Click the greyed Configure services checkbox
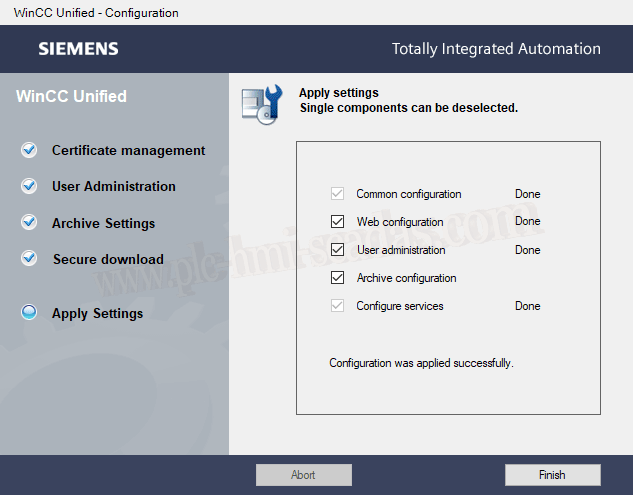The height and width of the screenshot is (495, 633). coord(337,306)
